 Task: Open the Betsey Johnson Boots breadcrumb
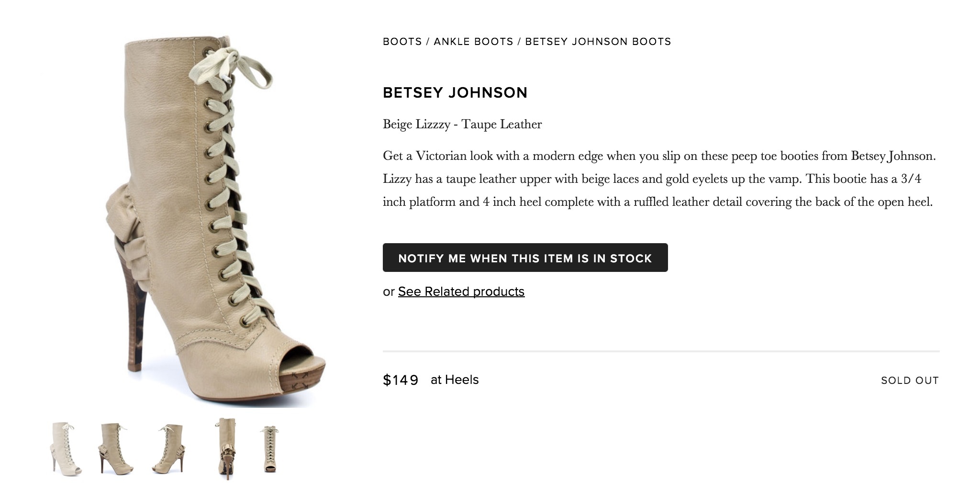[x=598, y=42]
